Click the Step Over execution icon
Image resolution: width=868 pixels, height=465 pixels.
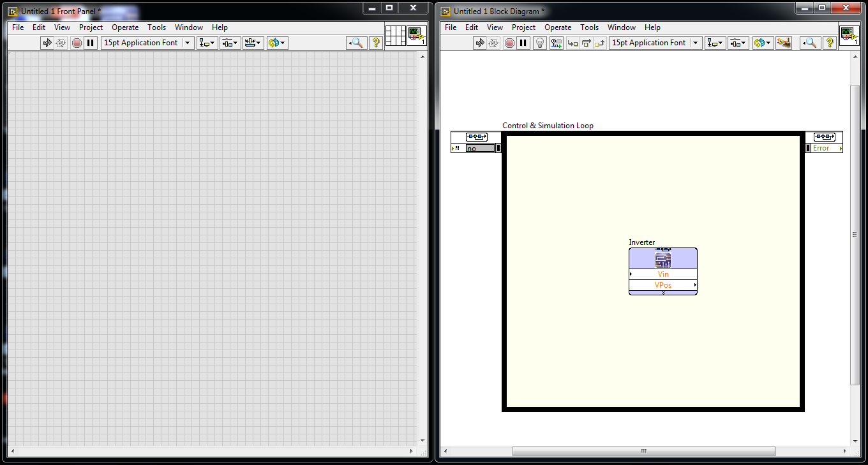[x=586, y=43]
